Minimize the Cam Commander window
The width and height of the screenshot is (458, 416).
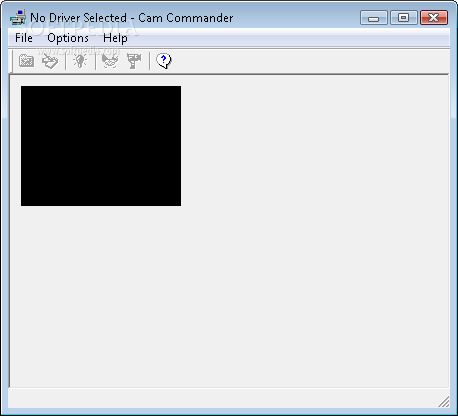374,18
